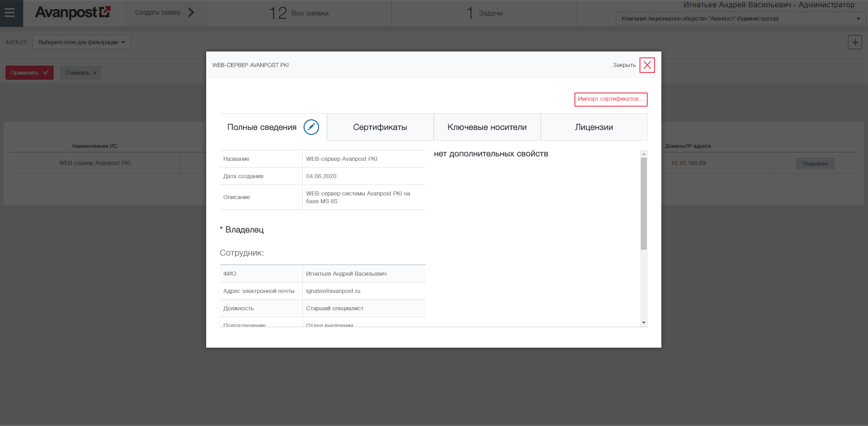Switch to the Лицензии tab
Image resolution: width=868 pixels, height=426 pixels.
click(594, 127)
